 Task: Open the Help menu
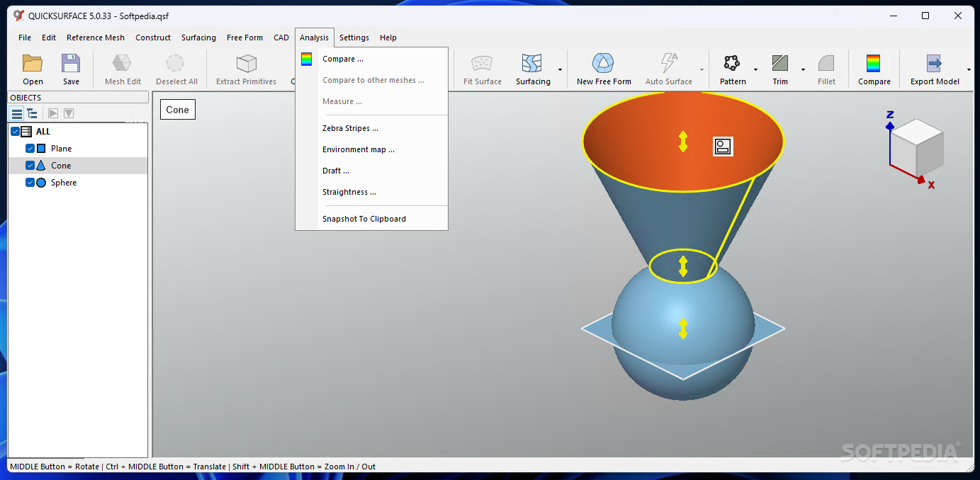[x=388, y=38]
